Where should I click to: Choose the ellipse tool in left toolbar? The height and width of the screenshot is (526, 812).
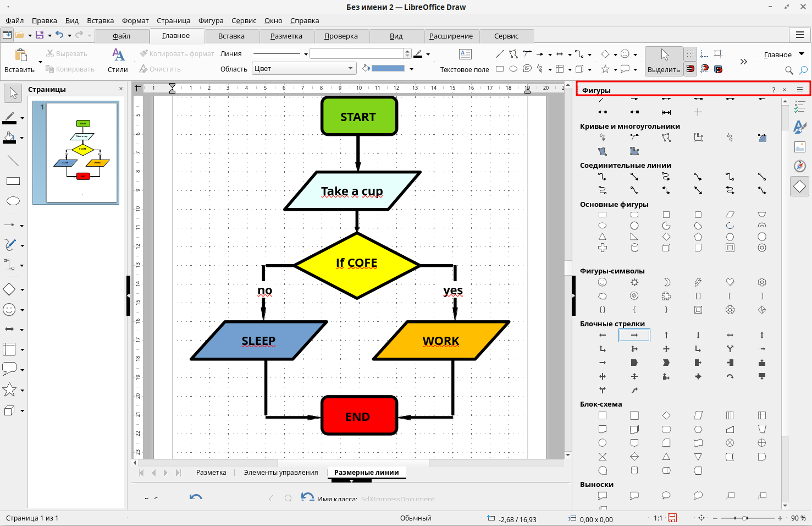click(13, 201)
